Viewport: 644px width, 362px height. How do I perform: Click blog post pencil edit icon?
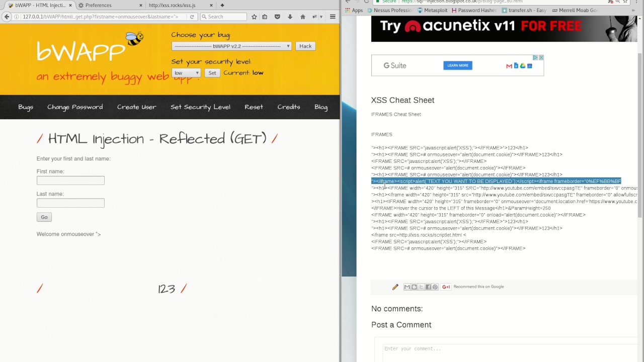coord(395,287)
